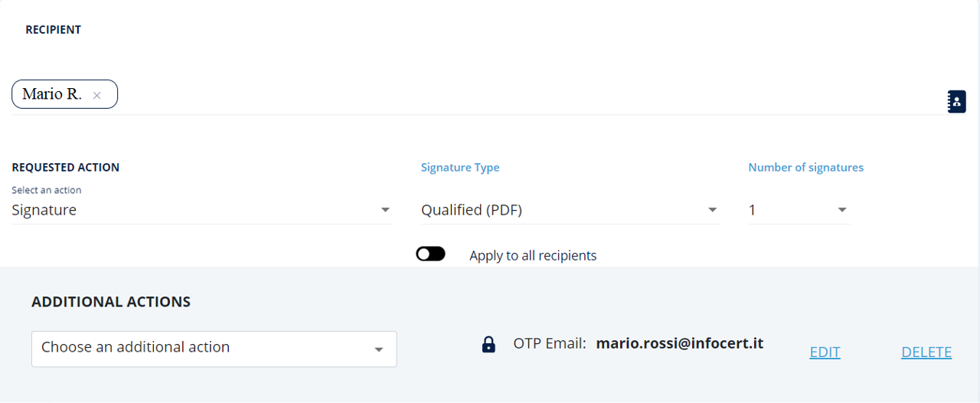Click the caret next to Qualified (PDF)

coord(712,210)
